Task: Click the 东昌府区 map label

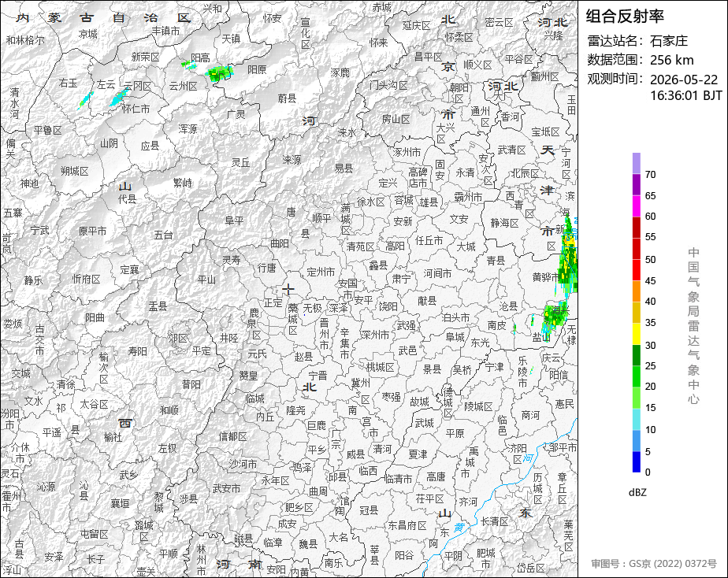Action: pyautogui.click(x=407, y=525)
